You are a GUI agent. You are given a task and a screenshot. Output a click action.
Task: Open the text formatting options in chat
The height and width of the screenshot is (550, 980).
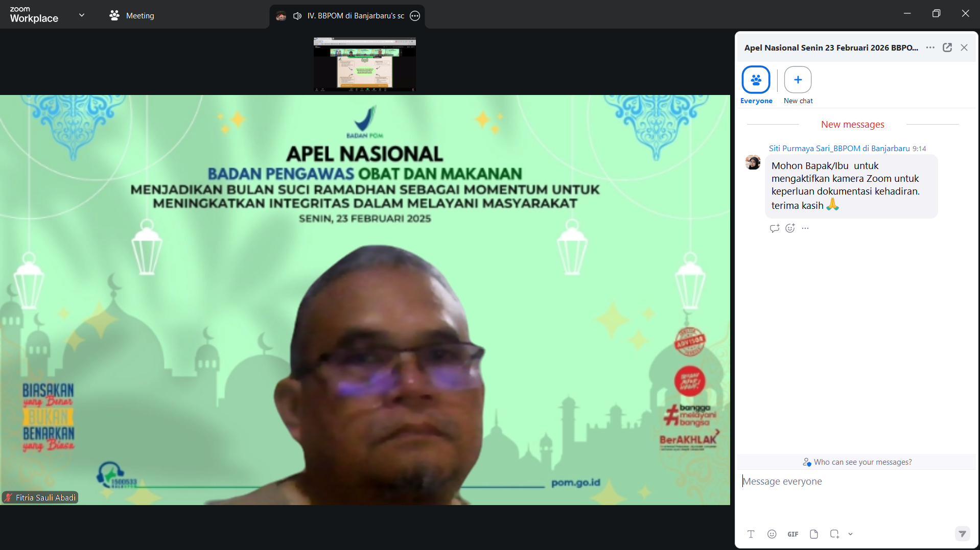point(751,534)
